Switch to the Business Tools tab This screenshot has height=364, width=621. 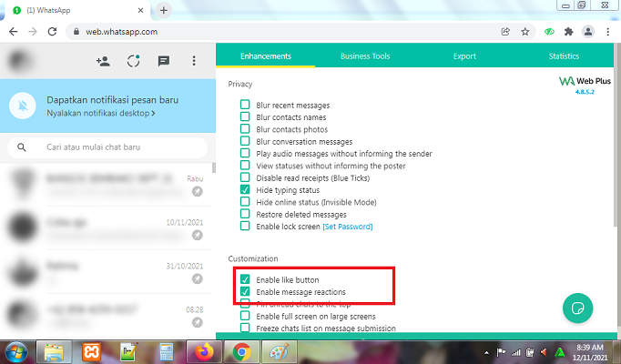pyautogui.click(x=365, y=56)
